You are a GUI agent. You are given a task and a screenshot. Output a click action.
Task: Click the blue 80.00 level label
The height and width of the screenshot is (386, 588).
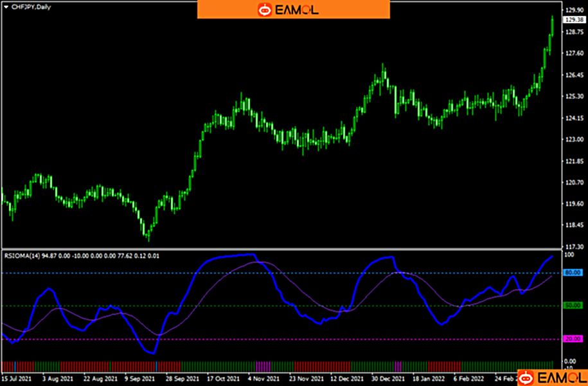coord(573,273)
